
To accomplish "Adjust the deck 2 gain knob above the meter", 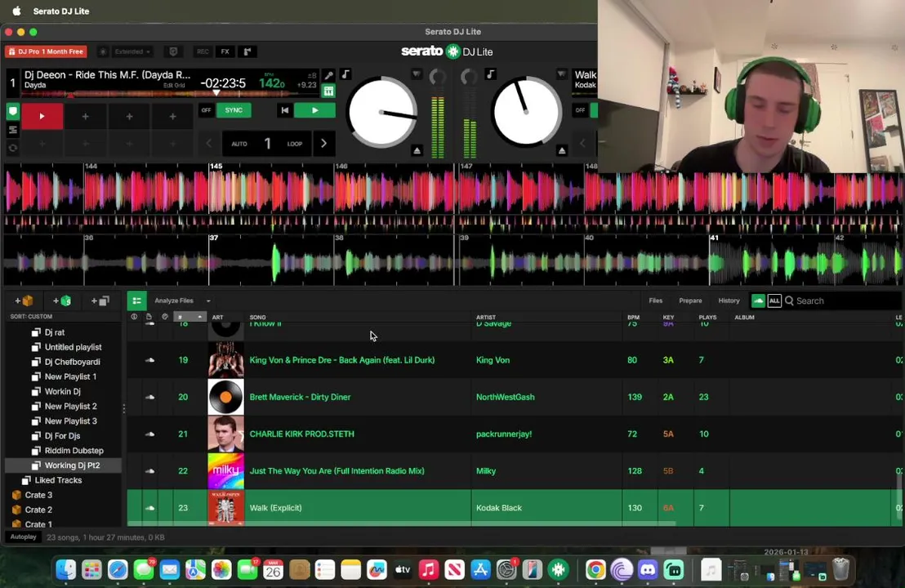I will pyautogui.click(x=469, y=76).
